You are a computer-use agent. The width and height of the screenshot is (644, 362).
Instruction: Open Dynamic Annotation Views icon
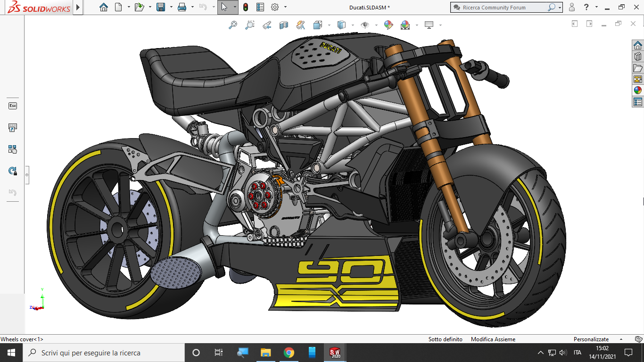(x=300, y=25)
